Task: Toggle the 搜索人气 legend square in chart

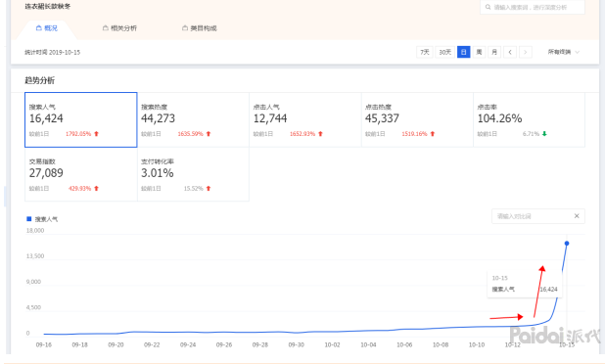Action: (x=28, y=219)
